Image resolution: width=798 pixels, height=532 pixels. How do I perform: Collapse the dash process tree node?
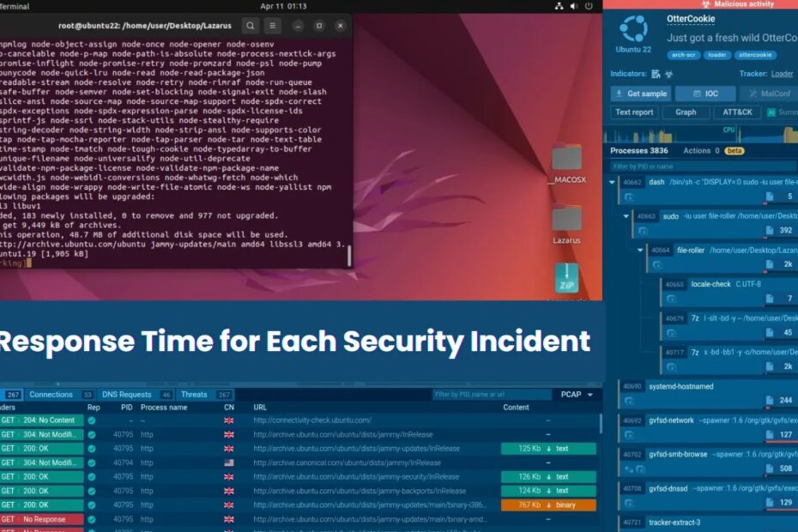point(613,182)
